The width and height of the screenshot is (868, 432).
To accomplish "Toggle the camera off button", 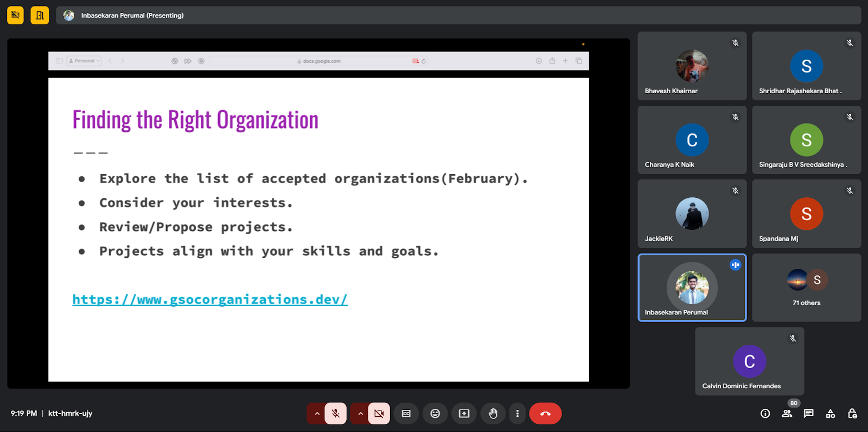I will pyautogui.click(x=379, y=414).
